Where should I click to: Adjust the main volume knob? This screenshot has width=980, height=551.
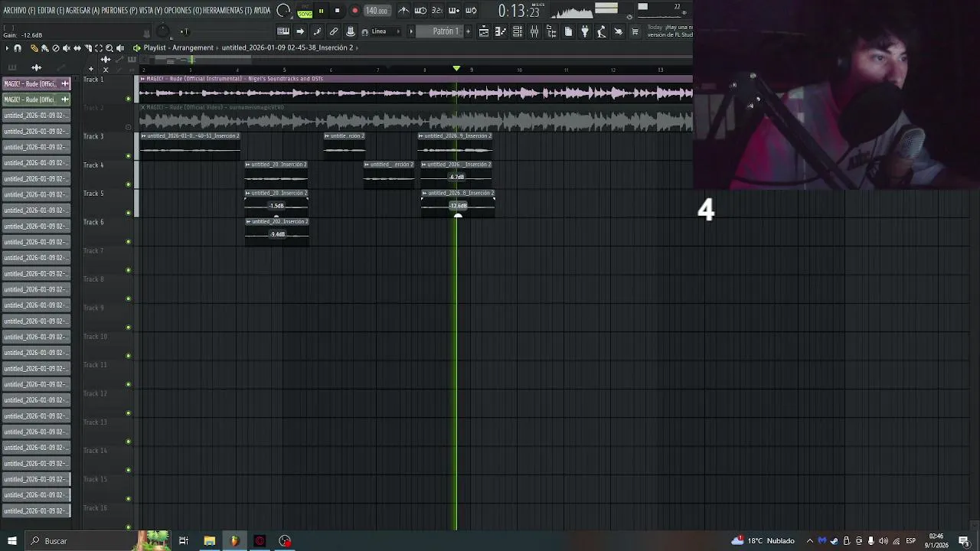(x=162, y=31)
